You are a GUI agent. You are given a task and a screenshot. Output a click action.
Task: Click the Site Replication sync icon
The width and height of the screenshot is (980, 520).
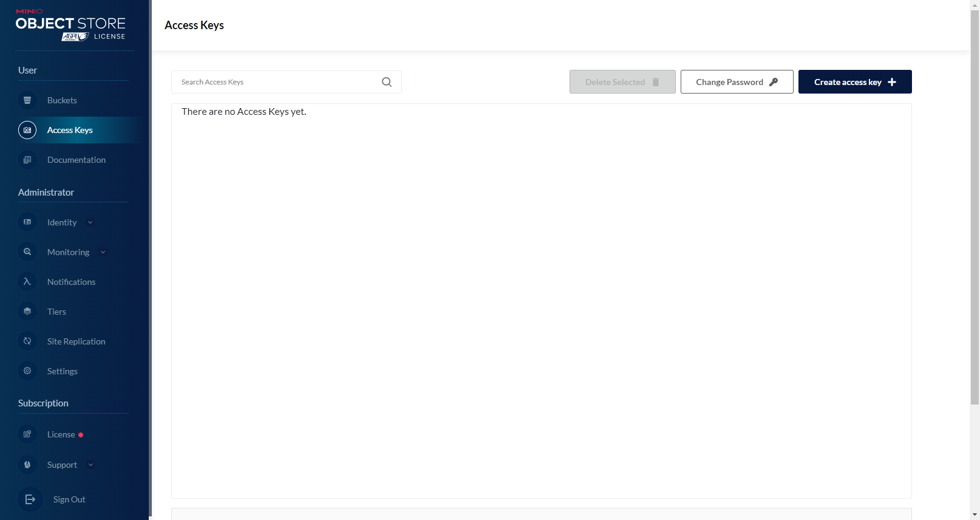27,341
